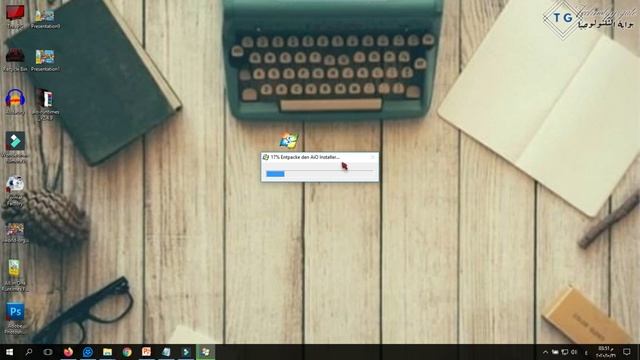Open the Windows Start menu
The width and height of the screenshot is (640, 360).
tap(9, 352)
